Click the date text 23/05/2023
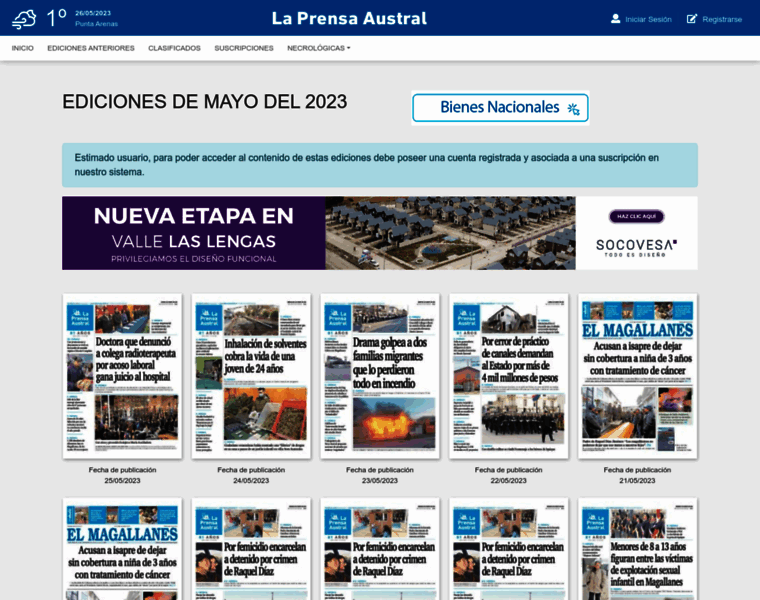Viewport: 760px width, 600px height. (x=380, y=481)
